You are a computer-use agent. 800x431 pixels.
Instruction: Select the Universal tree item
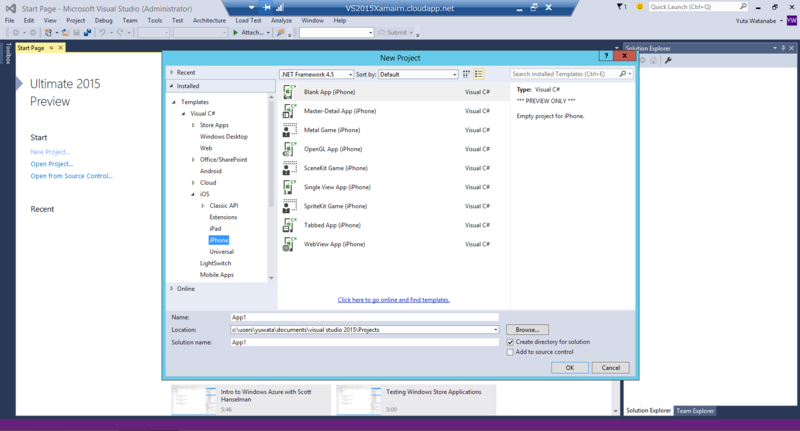(x=221, y=252)
